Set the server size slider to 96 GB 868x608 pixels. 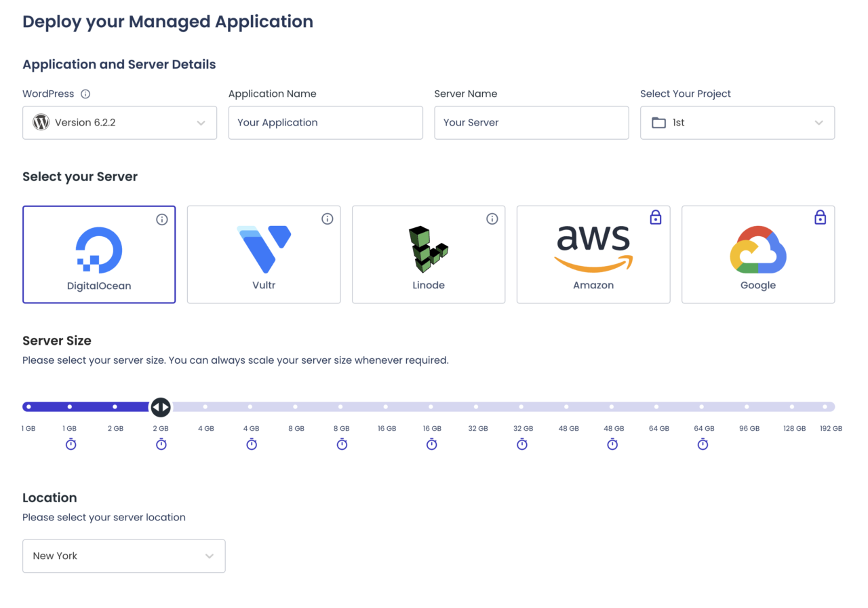coord(747,407)
